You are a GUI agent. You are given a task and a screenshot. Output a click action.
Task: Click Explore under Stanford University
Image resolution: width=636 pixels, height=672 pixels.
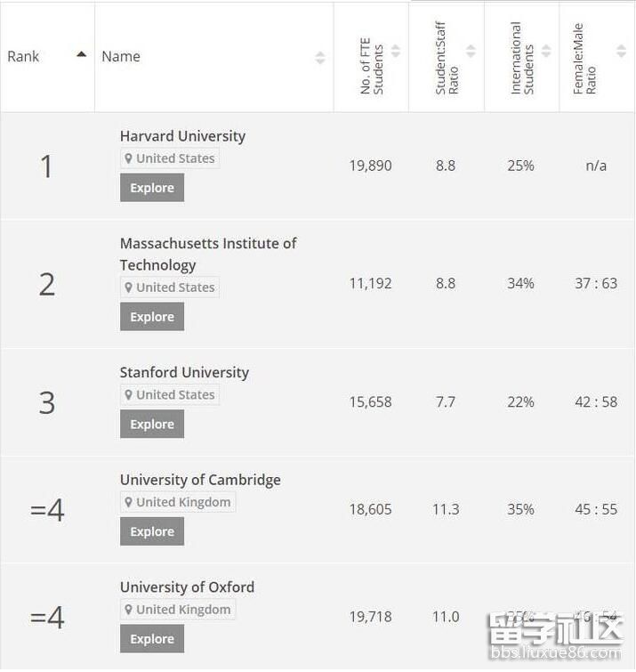click(x=152, y=425)
